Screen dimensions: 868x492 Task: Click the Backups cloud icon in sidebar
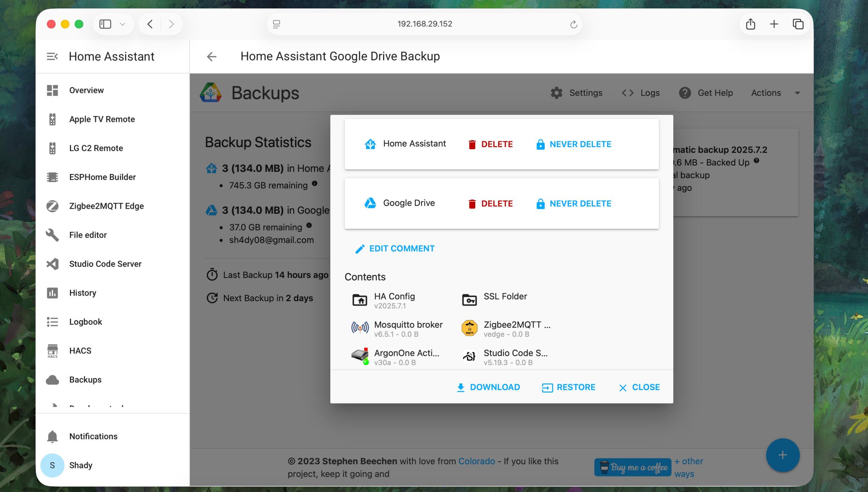(52, 380)
